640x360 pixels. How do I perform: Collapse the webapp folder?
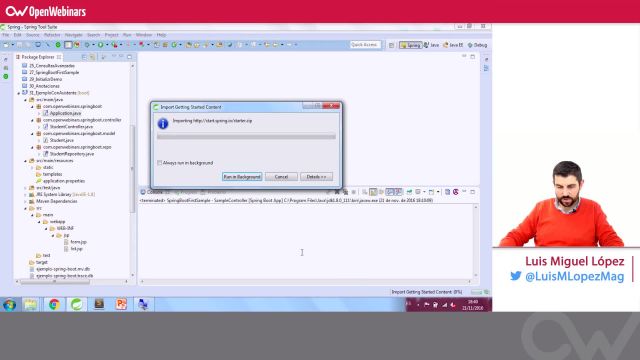click(39, 222)
